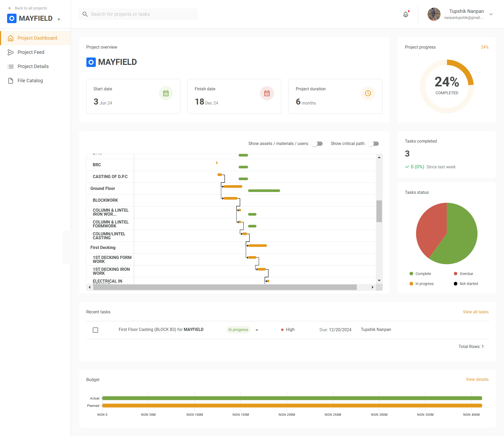The image size is (504, 436).
Task: Open Budget View details link
Action: pyautogui.click(x=477, y=379)
